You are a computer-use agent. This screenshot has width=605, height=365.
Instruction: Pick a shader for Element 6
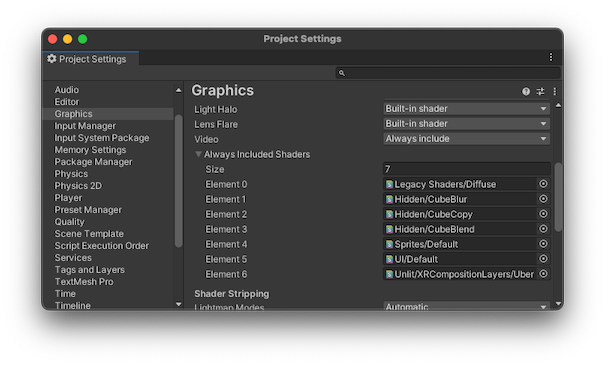(x=543, y=274)
